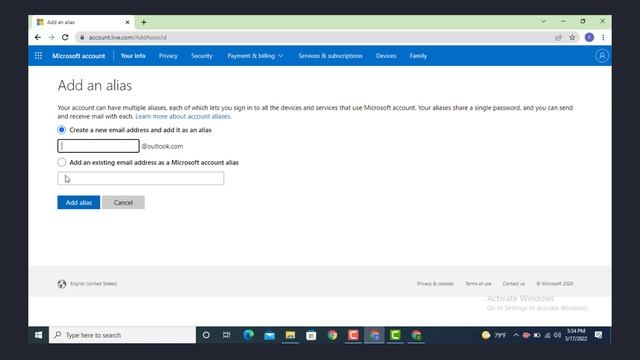Click the Cancel button
Screen dimensions: 640x360
point(123,202)
